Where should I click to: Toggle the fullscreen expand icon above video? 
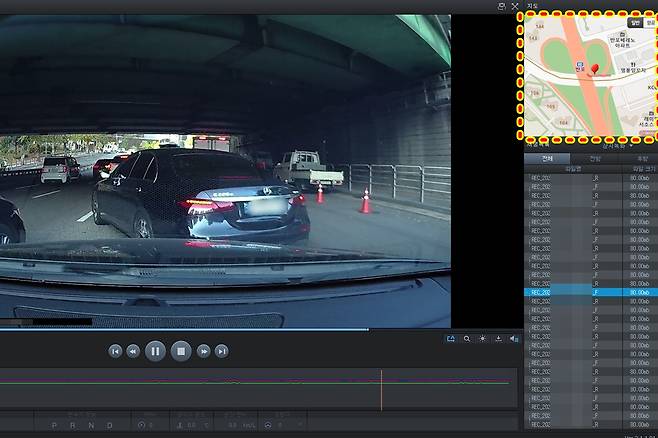tap(515, 6)
